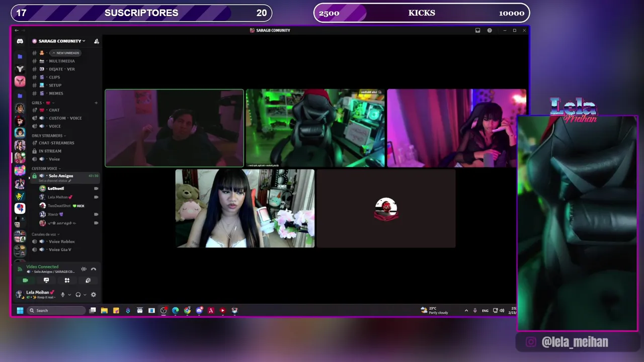The width and height of the screenshot is (644, 362).
Task: Open Discord user settings gear
Action: click(x=93, y=295)
